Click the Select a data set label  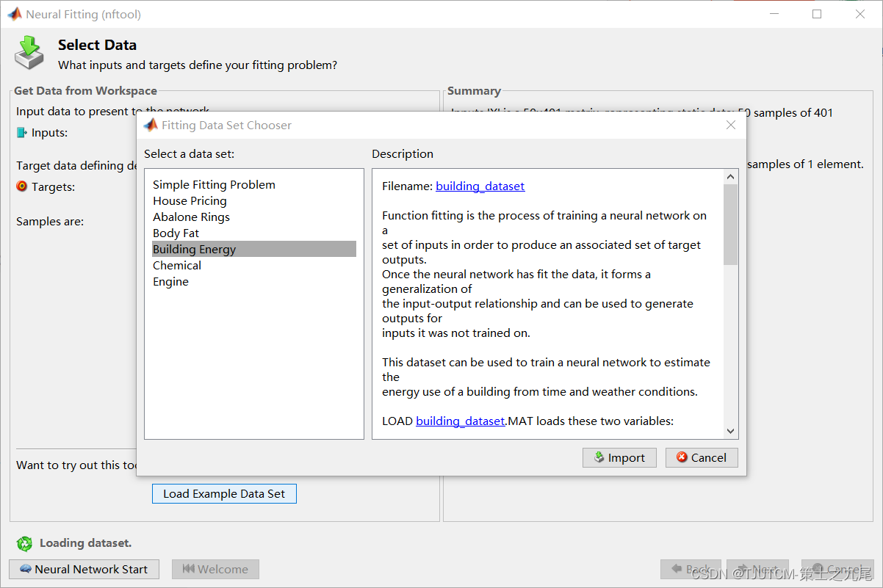point(190,154)
